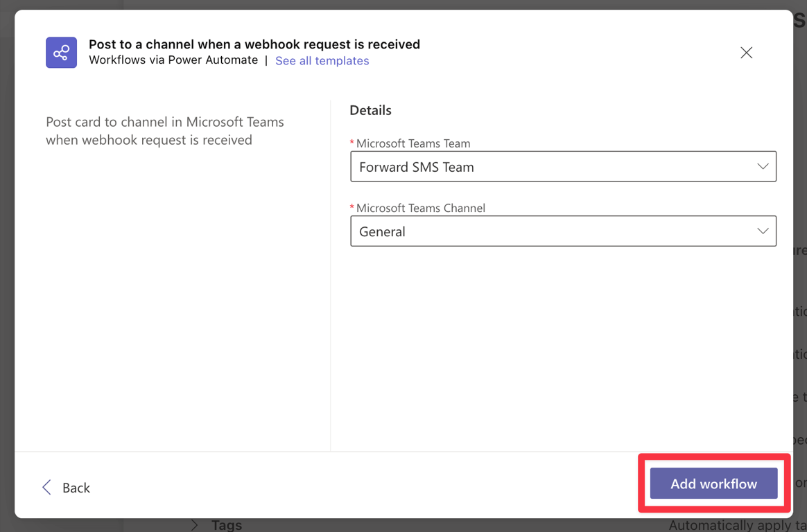Click chevron arrow of Forward SMS Team dropdown

point(763,167)
